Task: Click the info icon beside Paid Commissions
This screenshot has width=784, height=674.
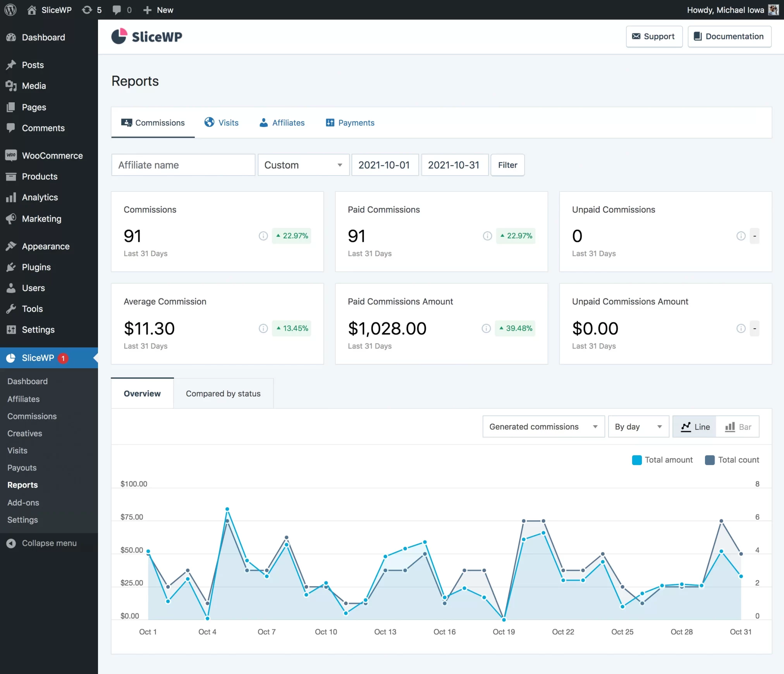Action: pyautogui.click(x=487, y=236)
